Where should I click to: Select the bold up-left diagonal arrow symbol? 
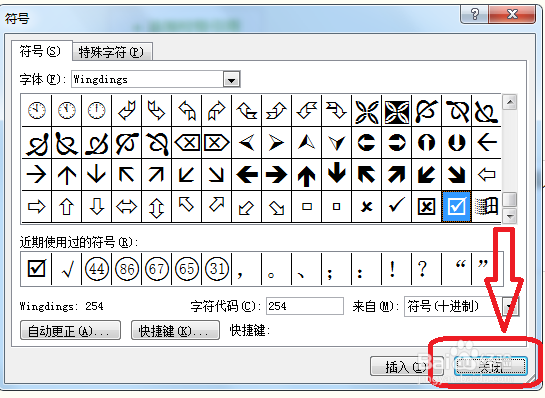click(x=366, y=174)
